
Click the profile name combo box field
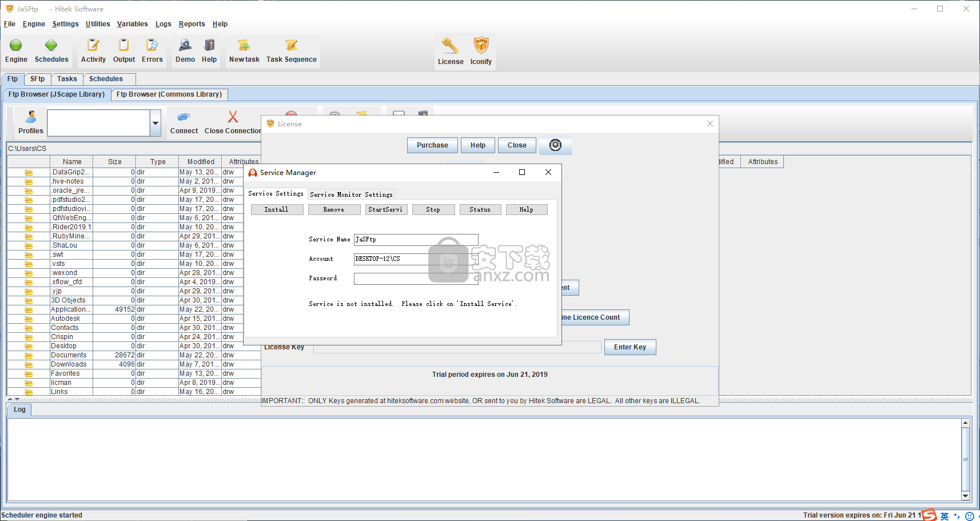coord(99,123)
